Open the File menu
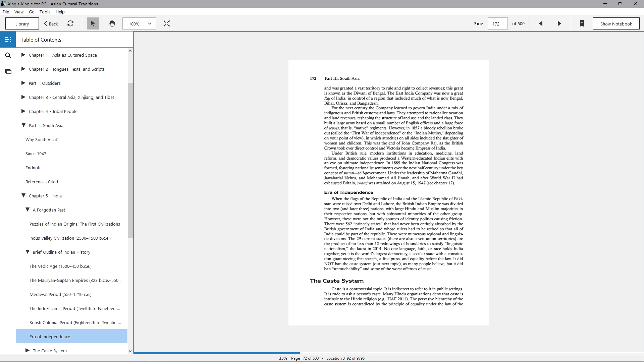Image resolution: width=644 pixels, height=362 pixels. [x=6, y=12]
